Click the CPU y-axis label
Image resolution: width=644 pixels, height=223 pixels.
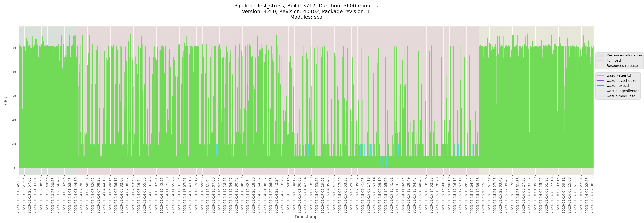(x=6, y=101)
